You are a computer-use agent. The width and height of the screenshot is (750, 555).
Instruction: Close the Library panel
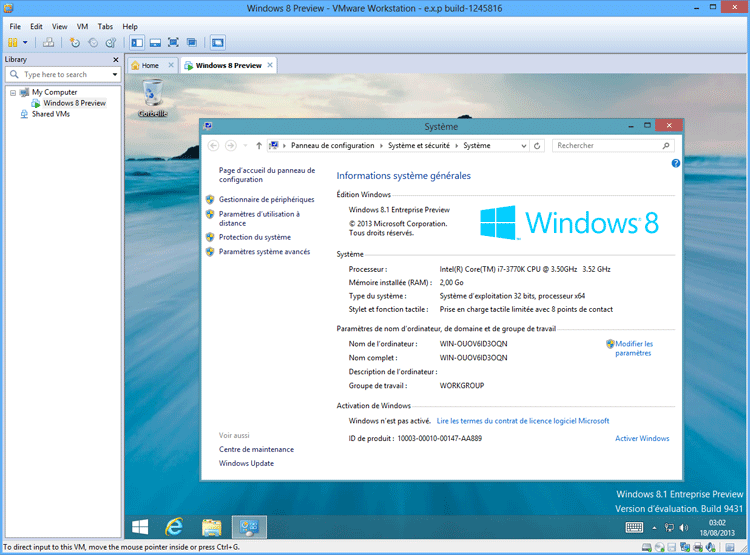[115, 59]
